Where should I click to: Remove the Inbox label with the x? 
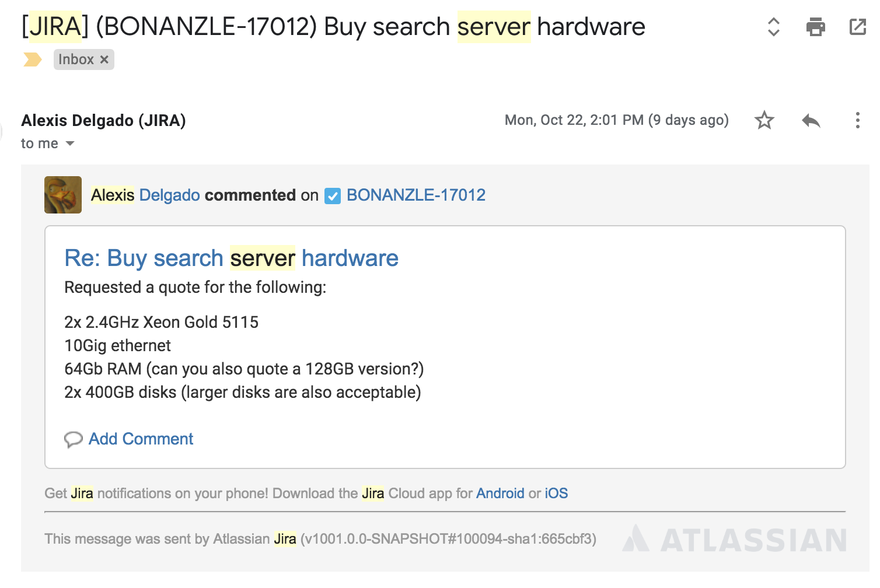coord(104,60)
